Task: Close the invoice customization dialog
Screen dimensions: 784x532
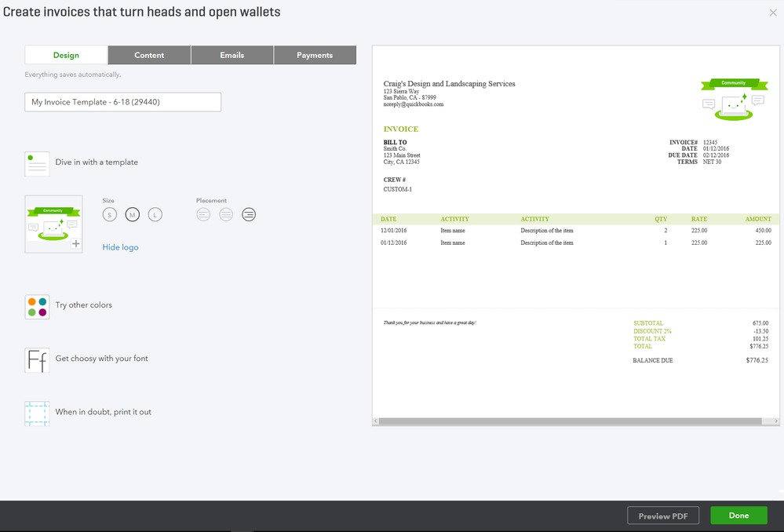Action: [773, 13]
